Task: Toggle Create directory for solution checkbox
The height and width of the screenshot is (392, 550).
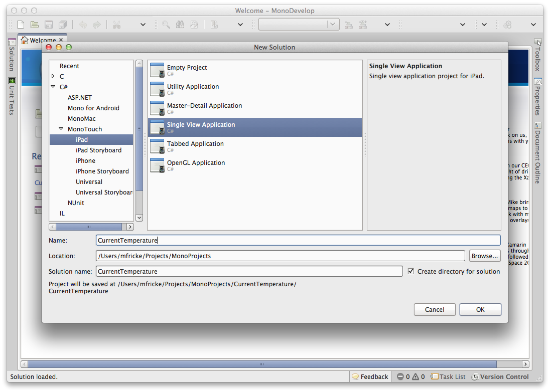Action: (x=411, y=271)
